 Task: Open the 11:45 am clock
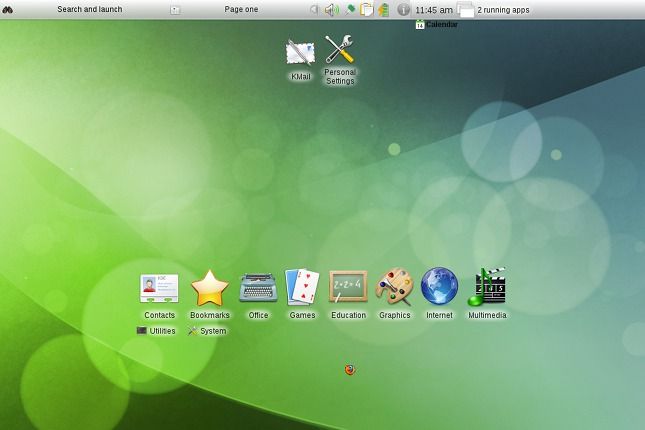click(x=434, y=10)
